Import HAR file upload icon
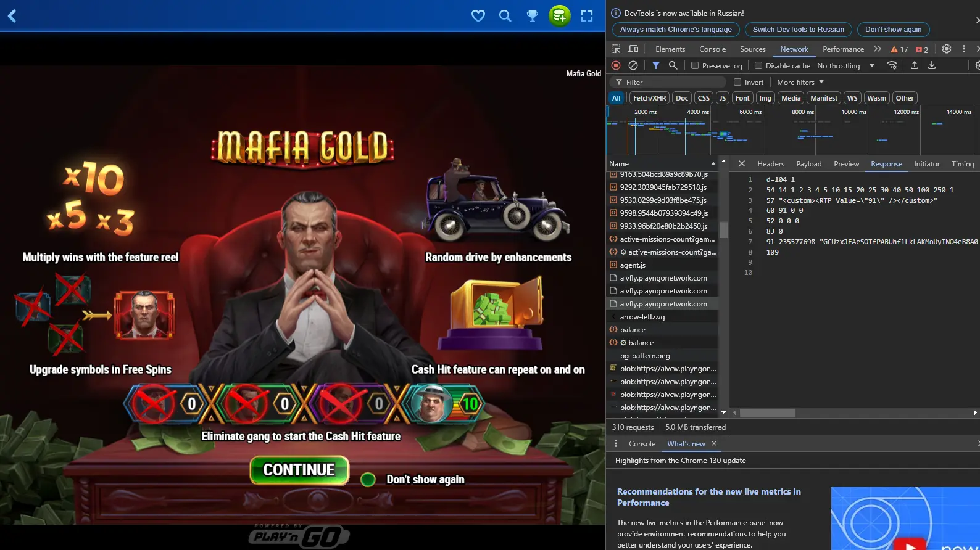Image resolution: width=980 pixels, height=550 pixels. [x=915, y=65]
